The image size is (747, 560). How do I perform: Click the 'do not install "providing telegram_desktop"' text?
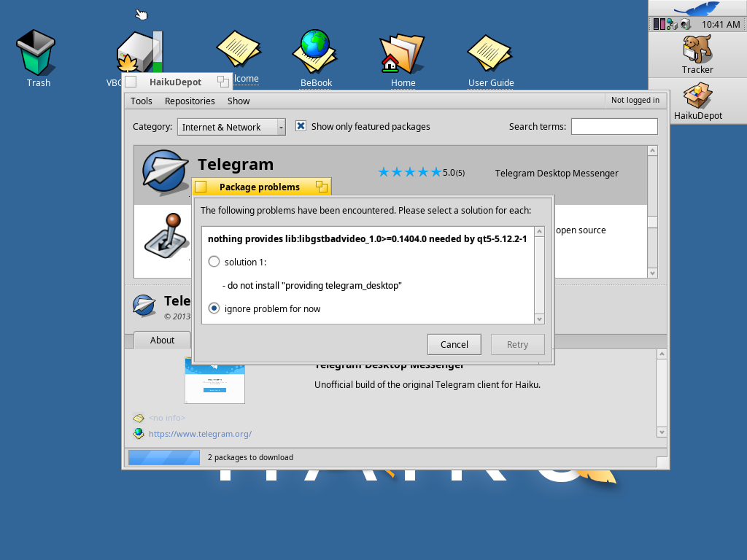[x=312, y=286]
